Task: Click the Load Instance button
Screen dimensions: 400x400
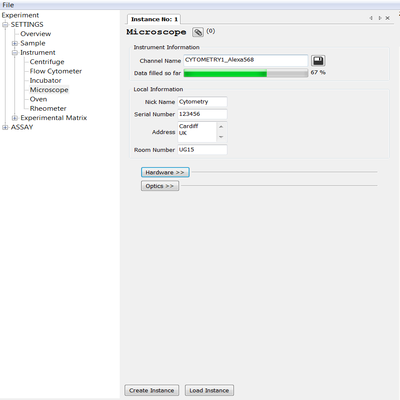Action: 209,390
